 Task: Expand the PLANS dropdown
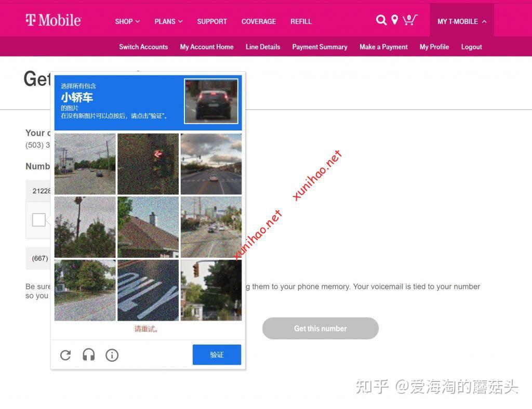pyautogui.click(x=168, y=21)
